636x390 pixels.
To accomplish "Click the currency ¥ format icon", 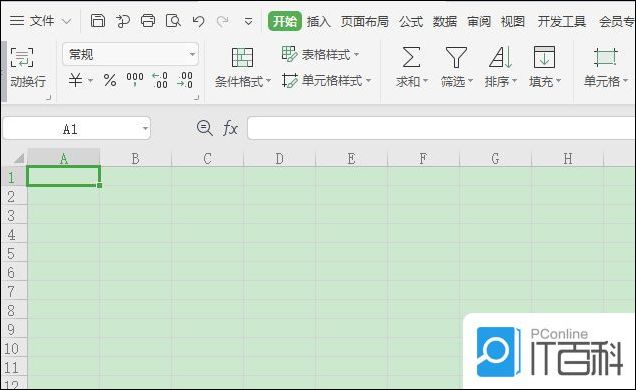I will pyautogui.click(x=75, y=80).
